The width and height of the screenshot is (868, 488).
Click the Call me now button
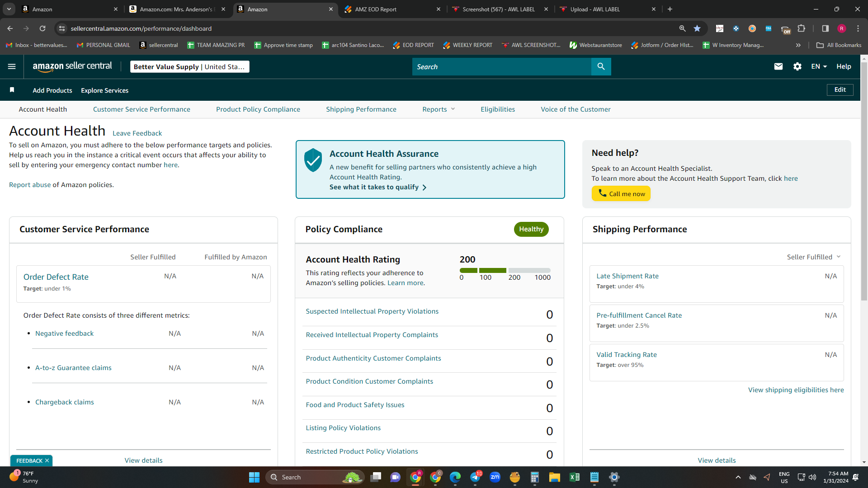621,194
